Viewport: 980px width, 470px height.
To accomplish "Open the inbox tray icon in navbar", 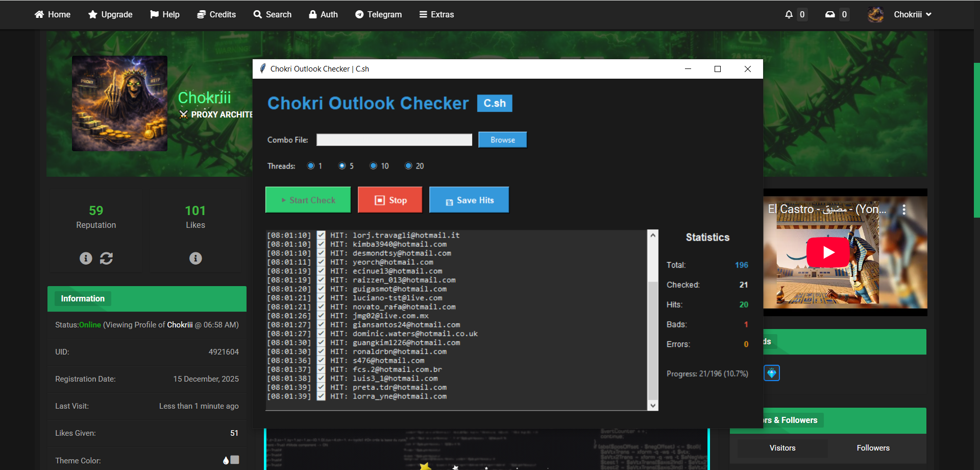I will click(830, 14).
